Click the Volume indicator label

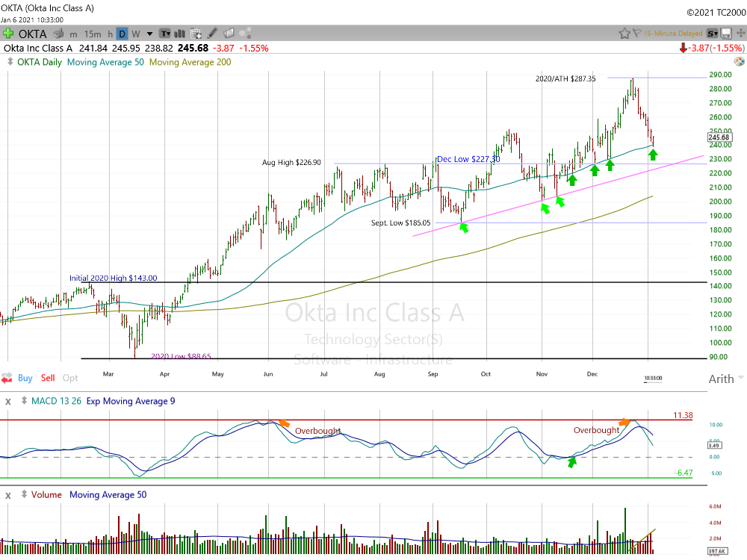coord(46,495)
